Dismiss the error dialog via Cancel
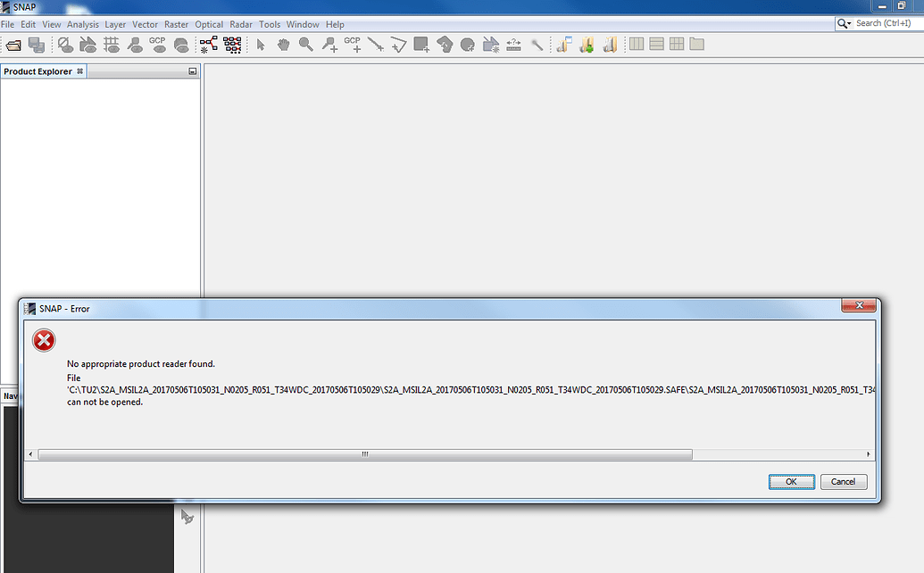The height and width of the screenshot is (573, 924). [x=843, y=481]
